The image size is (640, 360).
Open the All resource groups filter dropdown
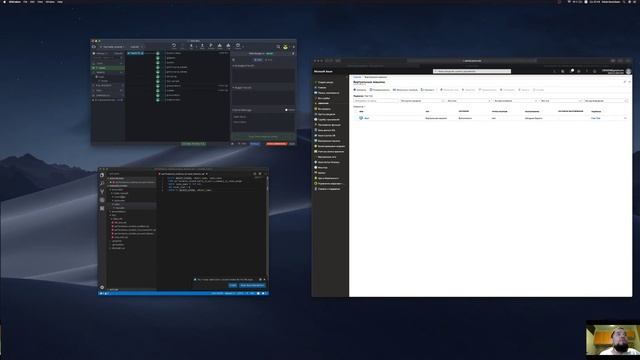(x=422, y=101)
